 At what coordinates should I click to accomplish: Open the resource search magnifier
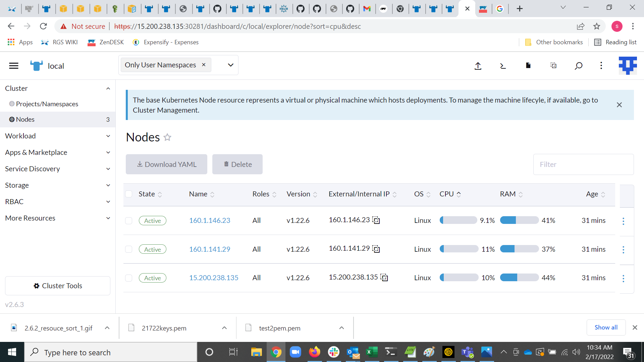coord(579,66)
